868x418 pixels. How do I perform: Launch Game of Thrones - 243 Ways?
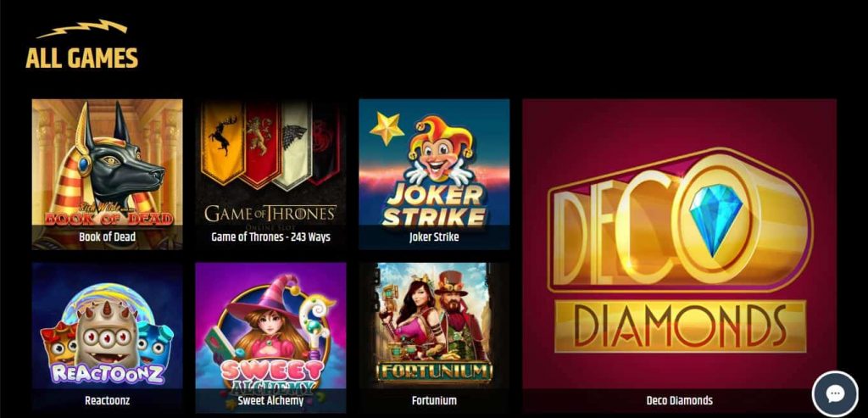[270, 174]
